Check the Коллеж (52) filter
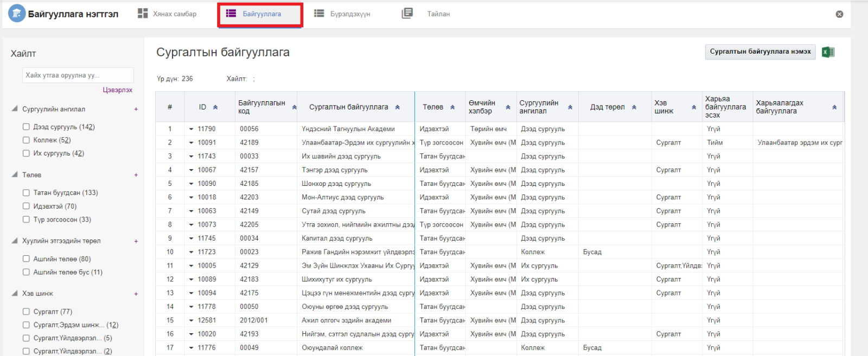 click(x=26, y=140)
